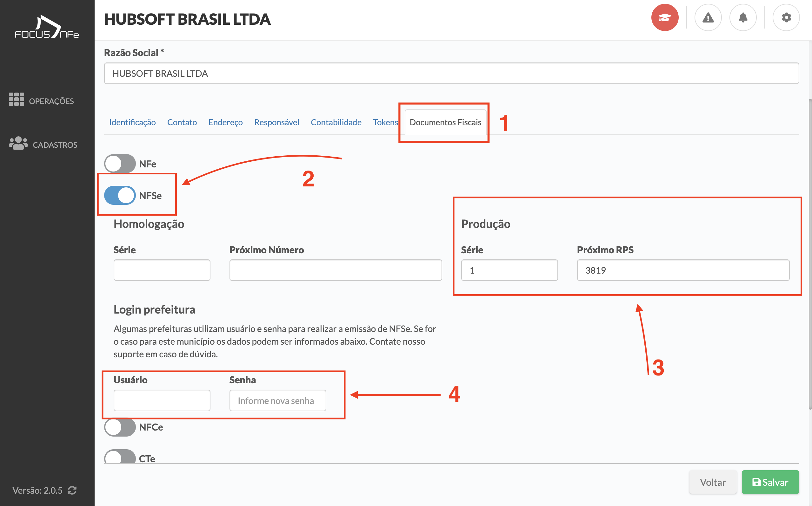Click the Próximo RPS field in Produção

pos(683,270)
